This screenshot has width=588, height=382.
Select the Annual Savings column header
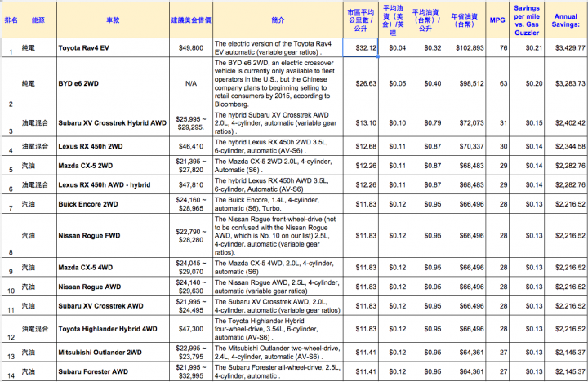pyautogui.click(x=566, y=20)
